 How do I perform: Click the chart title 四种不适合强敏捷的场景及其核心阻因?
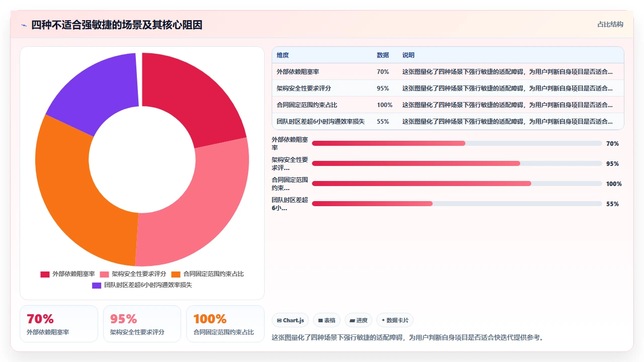pos(117,25)
